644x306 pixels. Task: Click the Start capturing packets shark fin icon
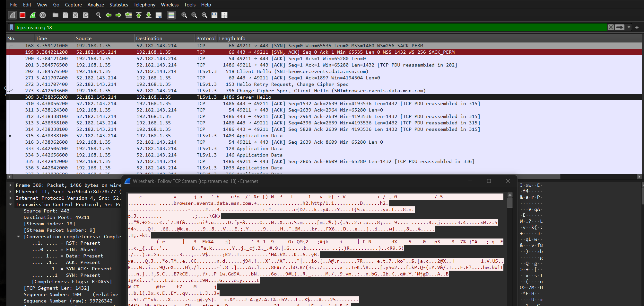13,15
